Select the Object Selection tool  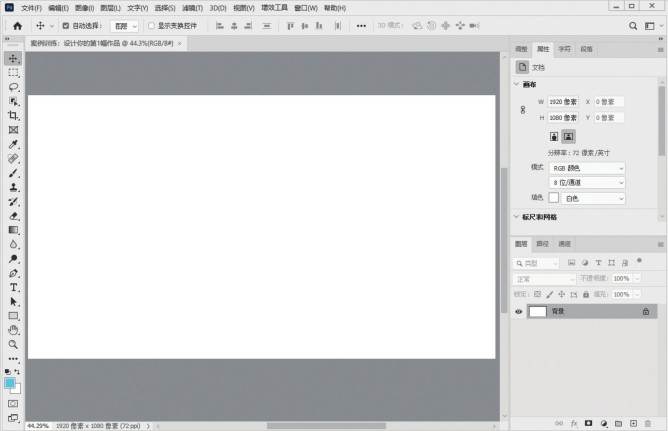[13, 101]
